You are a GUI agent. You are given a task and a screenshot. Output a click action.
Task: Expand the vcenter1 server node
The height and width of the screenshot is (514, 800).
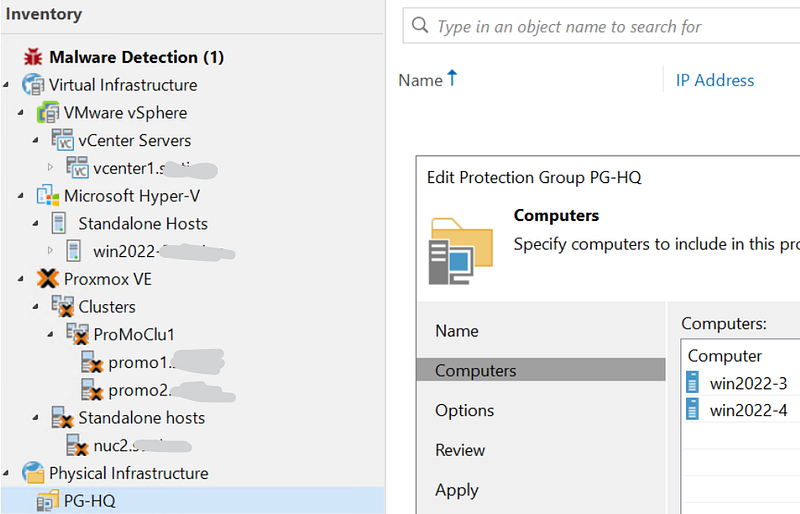51,168
